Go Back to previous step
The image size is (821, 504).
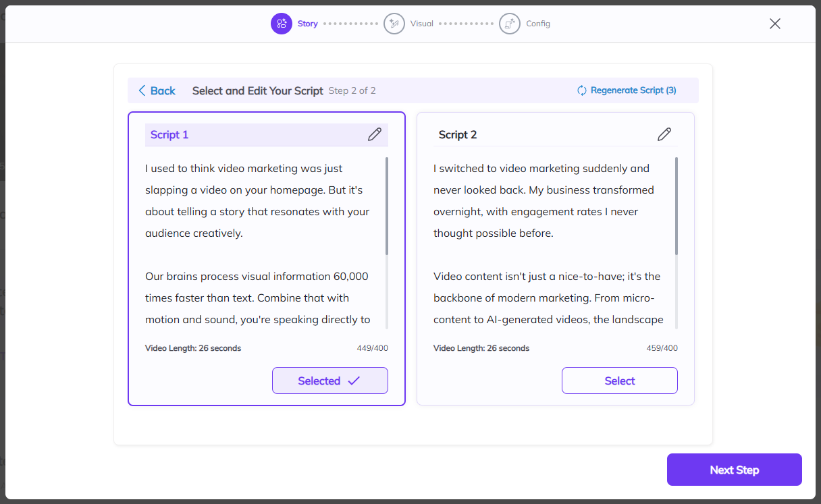click(x=157, y=90)
